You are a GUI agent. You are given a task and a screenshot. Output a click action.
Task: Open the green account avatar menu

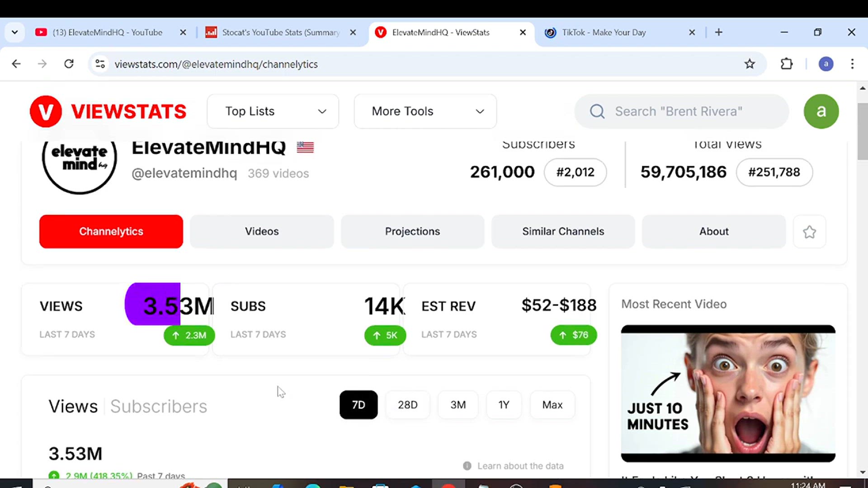[821, 111]
